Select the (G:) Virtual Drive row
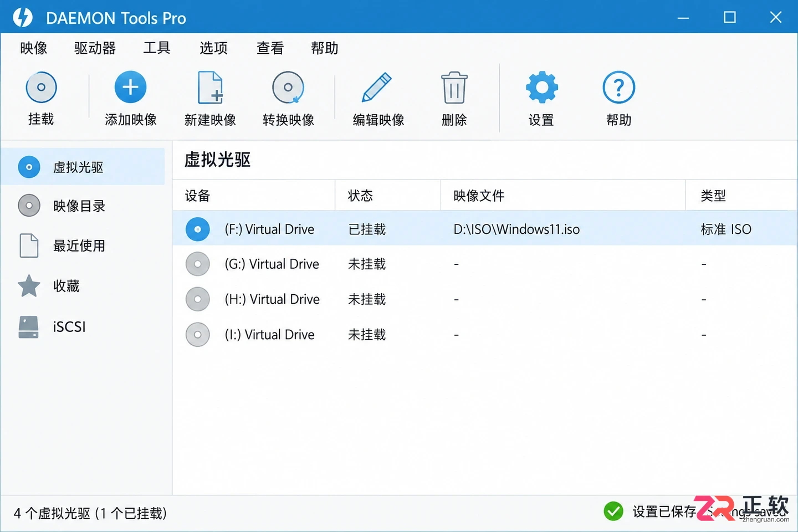Image resolution: width=798 pixels, height=532 pixels. (485, 264)
